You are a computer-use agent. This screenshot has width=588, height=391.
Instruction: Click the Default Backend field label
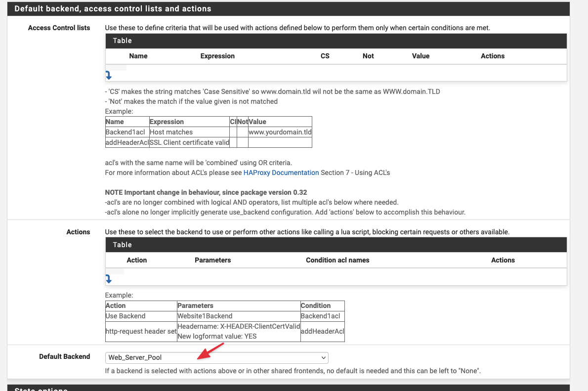pyautogui.click(x=65, y=356)
